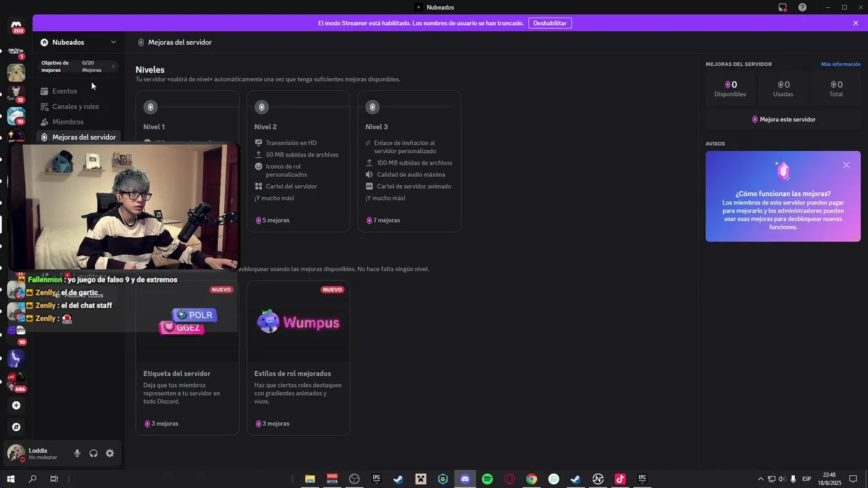Open TikTok from the taskbar

coord(620,479)
